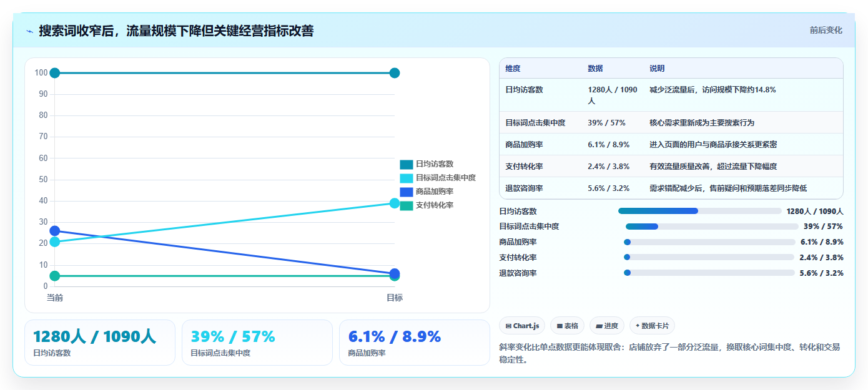Click the 支付转化率 progress bar

(x=709, y=257)
